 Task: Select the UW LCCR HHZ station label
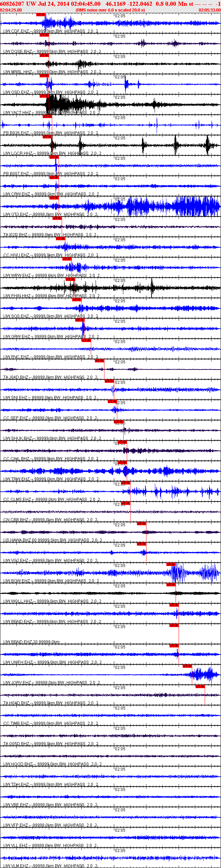[52, 153]
